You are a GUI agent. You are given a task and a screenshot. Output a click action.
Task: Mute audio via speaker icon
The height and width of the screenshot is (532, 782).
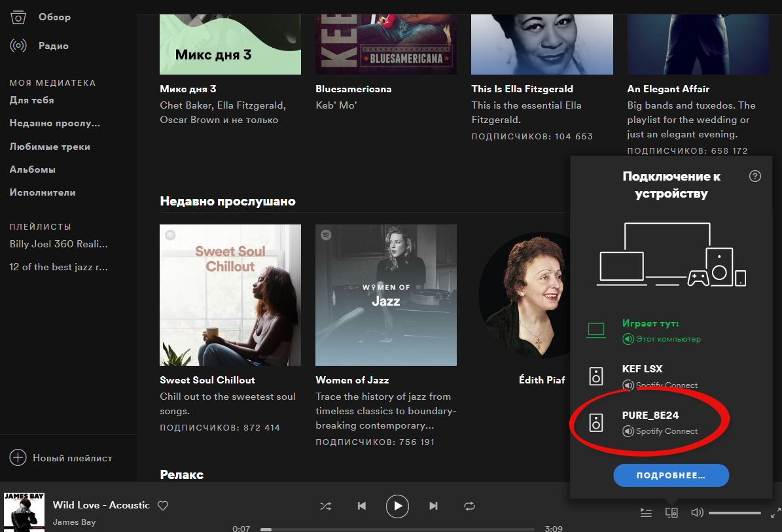pyautogui.click(x=697, y=512)
